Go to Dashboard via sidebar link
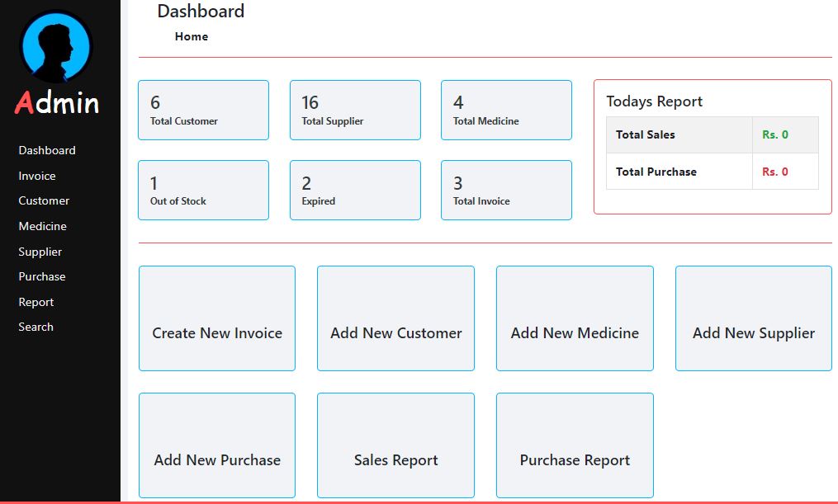 point(47,150)
